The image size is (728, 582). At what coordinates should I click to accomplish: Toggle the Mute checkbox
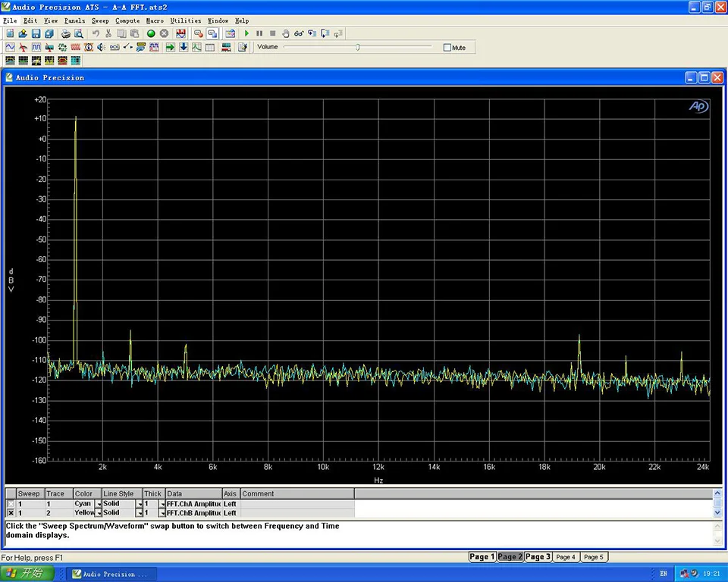click(x=447, y=48)
